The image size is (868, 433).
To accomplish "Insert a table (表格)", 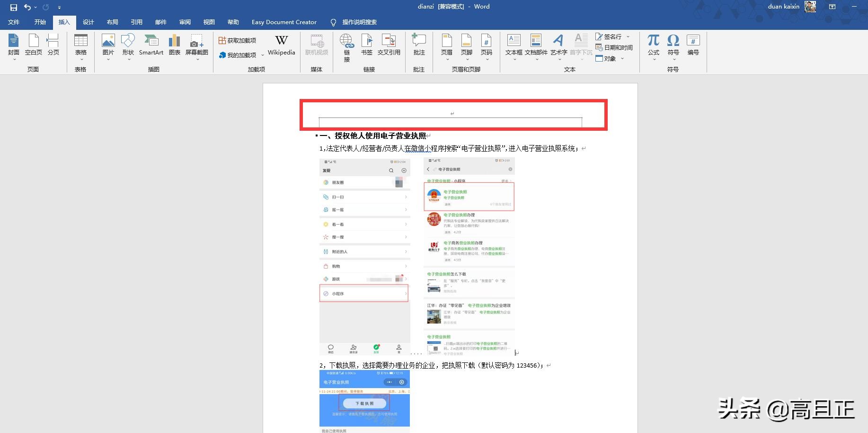I will (x=81, y=45).
